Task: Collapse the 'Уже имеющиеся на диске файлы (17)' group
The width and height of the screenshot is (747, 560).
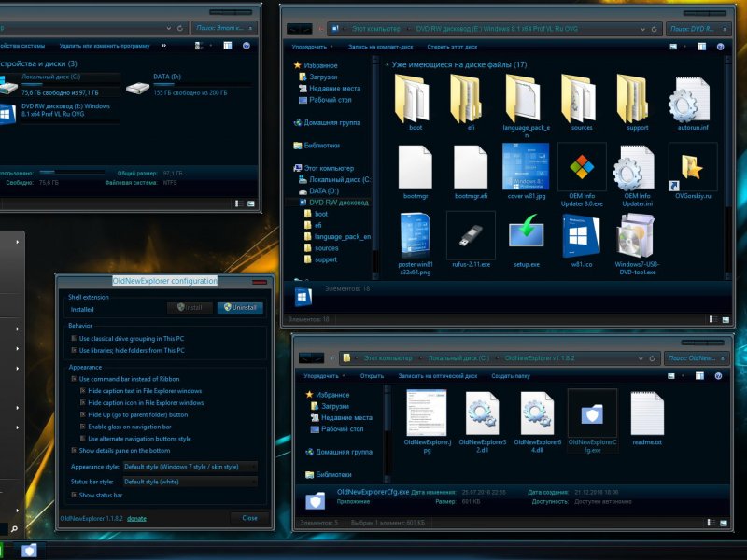Action: 387,64
